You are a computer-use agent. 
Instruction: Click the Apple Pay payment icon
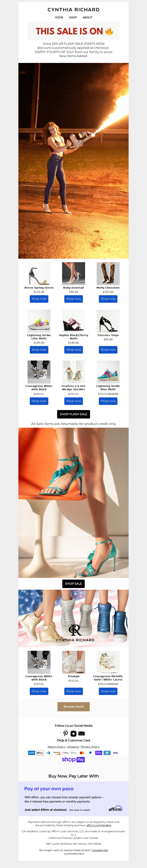[40, 753]
